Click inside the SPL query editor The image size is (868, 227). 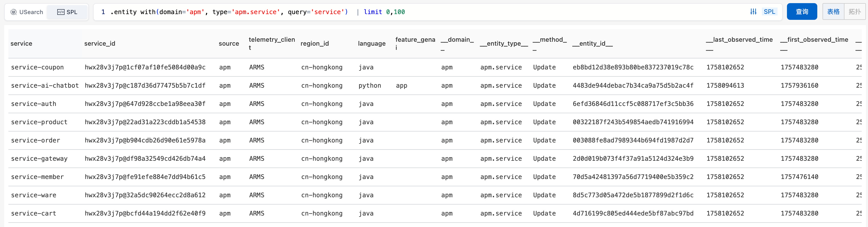tap(539, 12)
